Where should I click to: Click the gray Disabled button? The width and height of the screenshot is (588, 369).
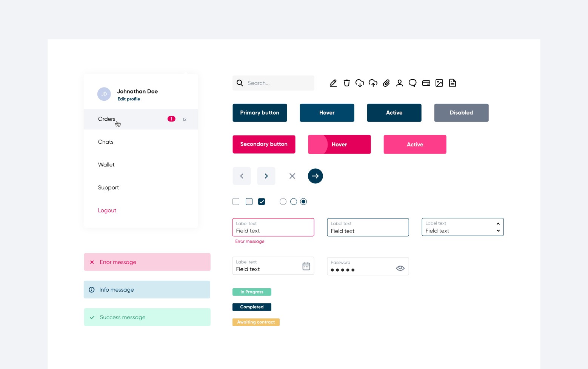(461, 113)
